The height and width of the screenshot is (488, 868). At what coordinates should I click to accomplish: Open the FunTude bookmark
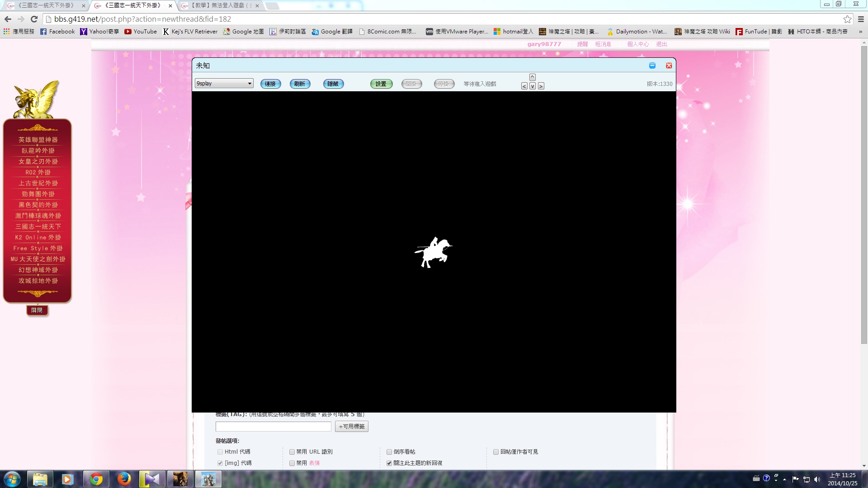[x=759, y=32]
